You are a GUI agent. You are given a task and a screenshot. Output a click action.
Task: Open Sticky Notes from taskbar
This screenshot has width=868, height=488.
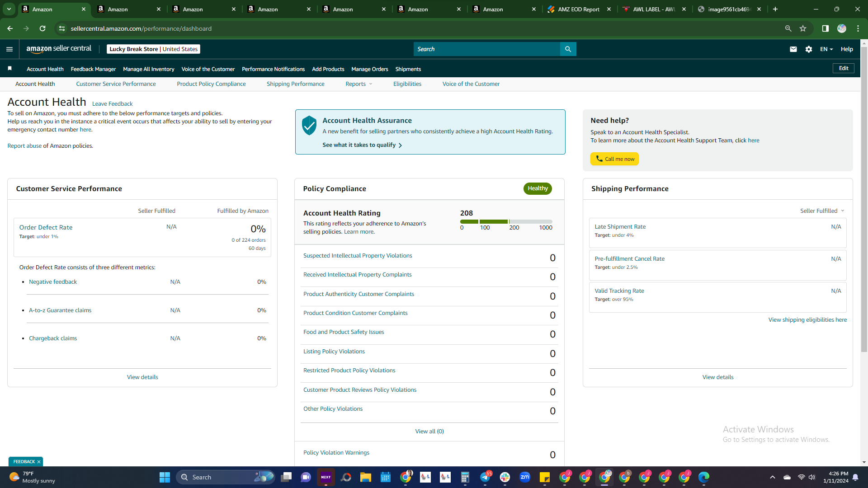[545, 477]
